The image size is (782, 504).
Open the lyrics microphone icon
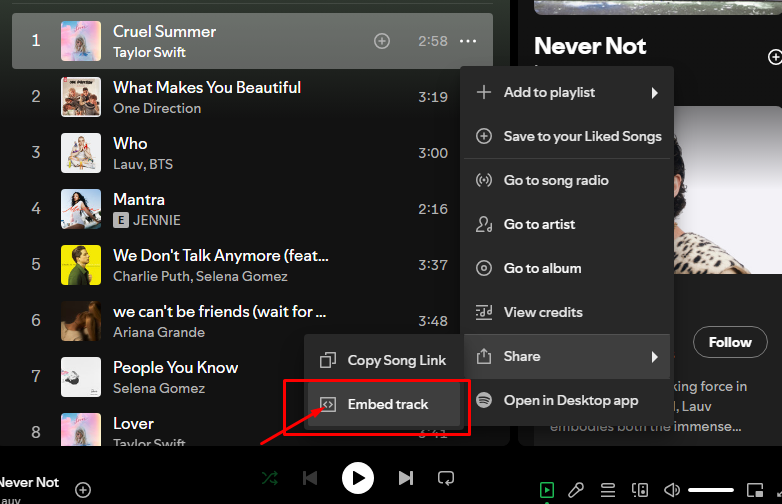pyautogui.click(x=576, y=490)
